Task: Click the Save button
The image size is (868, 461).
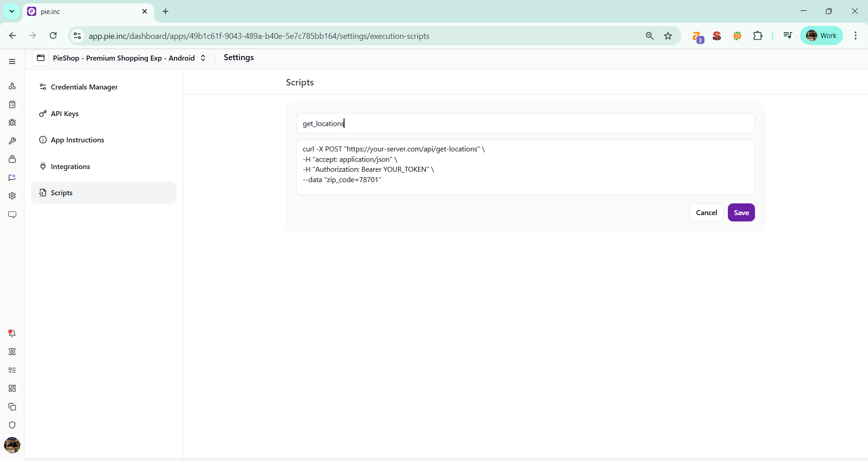Action: point(741,212)
